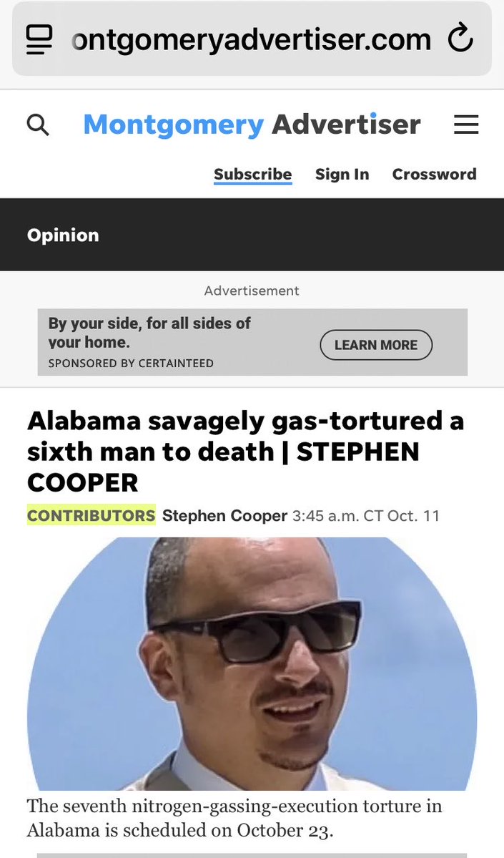Open the hamburger menu icon
Image resolution: width=504 pixels, height=858 pixels.
pyautogui.click(x=466, y=125)
